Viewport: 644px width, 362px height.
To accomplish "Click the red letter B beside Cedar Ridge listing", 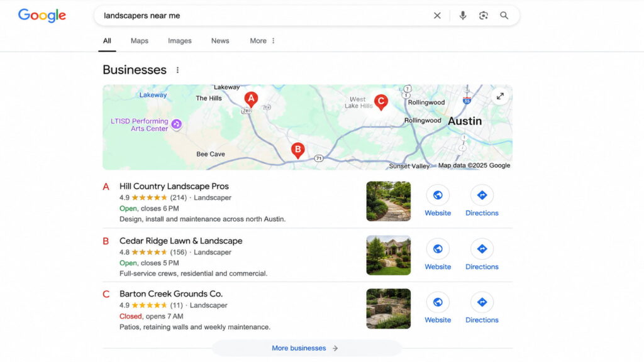I will [x=106, y=241].
